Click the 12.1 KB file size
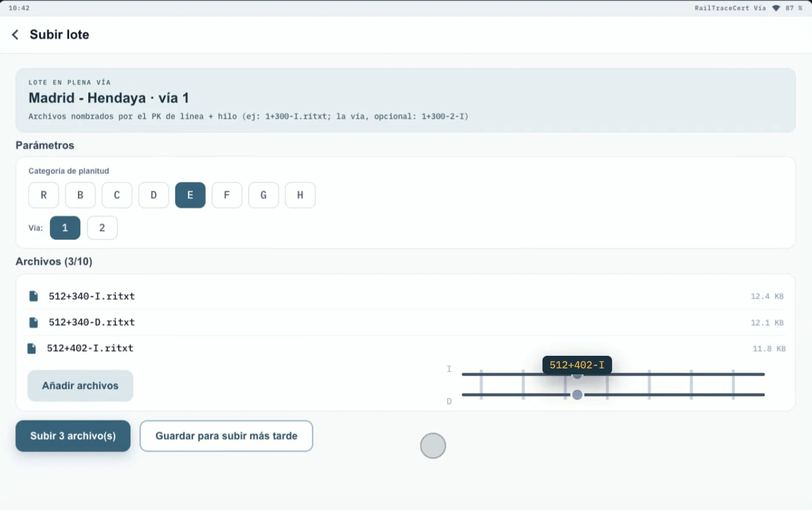The image size is (812, 510). [x=767, y=323]
